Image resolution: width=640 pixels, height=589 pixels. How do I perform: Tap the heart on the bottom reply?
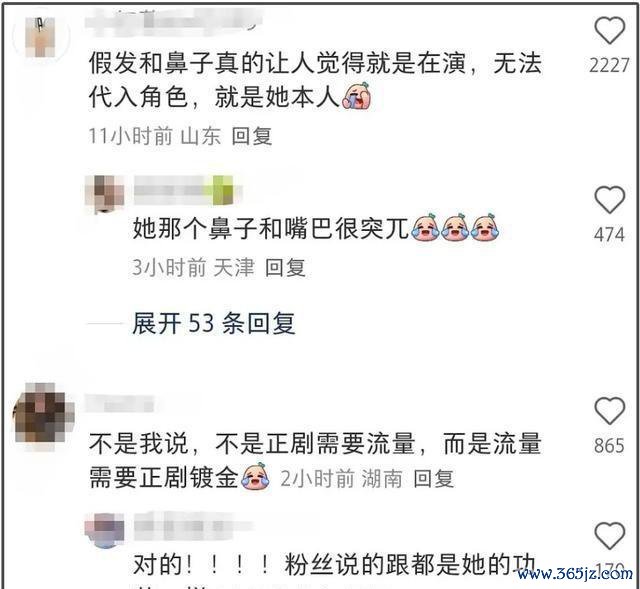point(609,536)
